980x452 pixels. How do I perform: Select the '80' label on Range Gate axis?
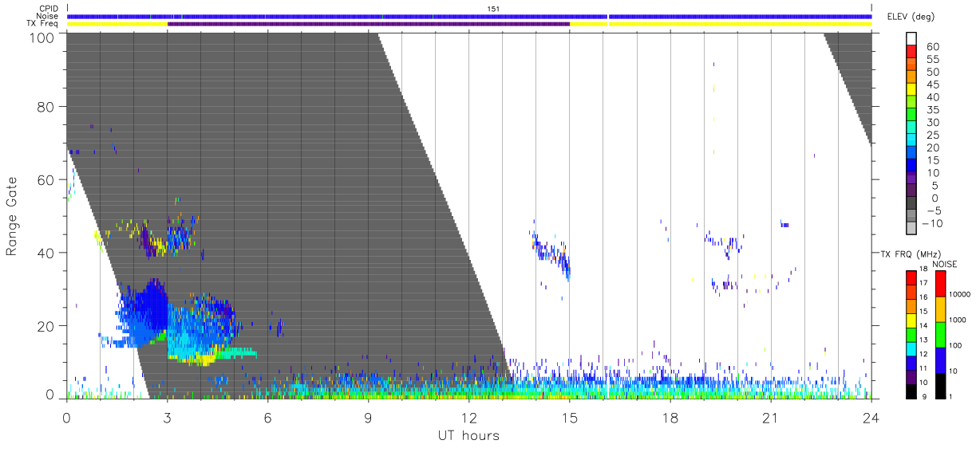[46, 107]
